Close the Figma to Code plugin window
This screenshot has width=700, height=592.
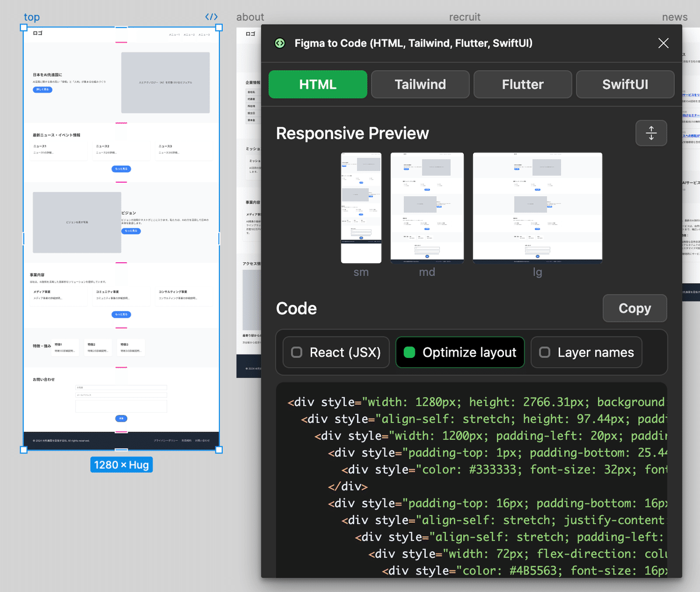(663, 43)
